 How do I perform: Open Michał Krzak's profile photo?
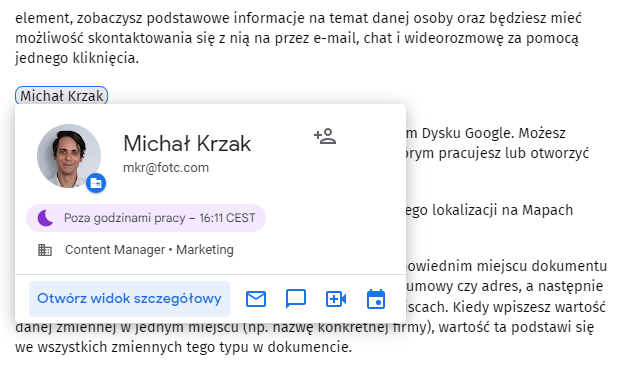(x=68, y=156)
